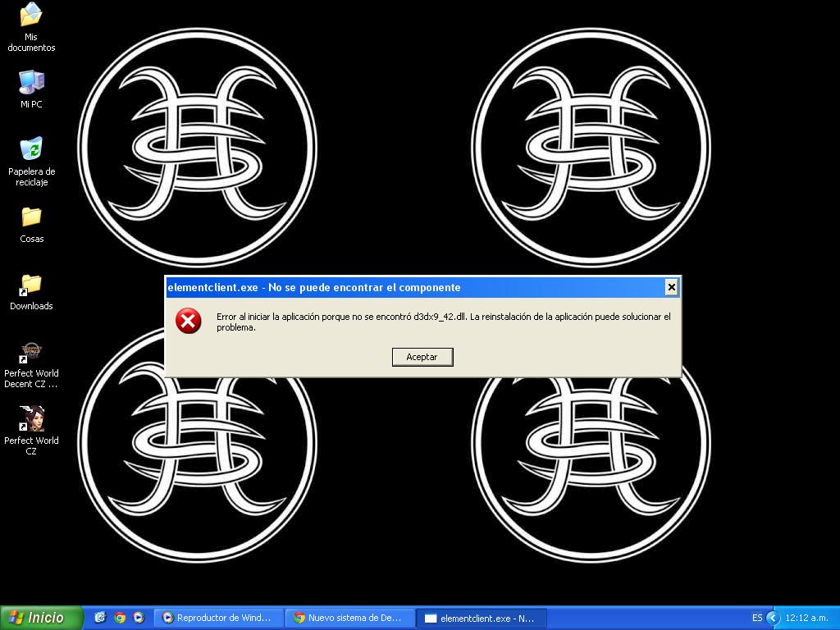Launch Chrome from quick launch bar

(x=120, y=618)
